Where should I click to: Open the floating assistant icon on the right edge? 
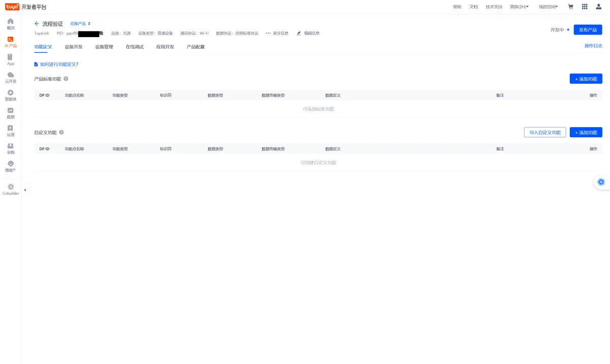(601, 182)
